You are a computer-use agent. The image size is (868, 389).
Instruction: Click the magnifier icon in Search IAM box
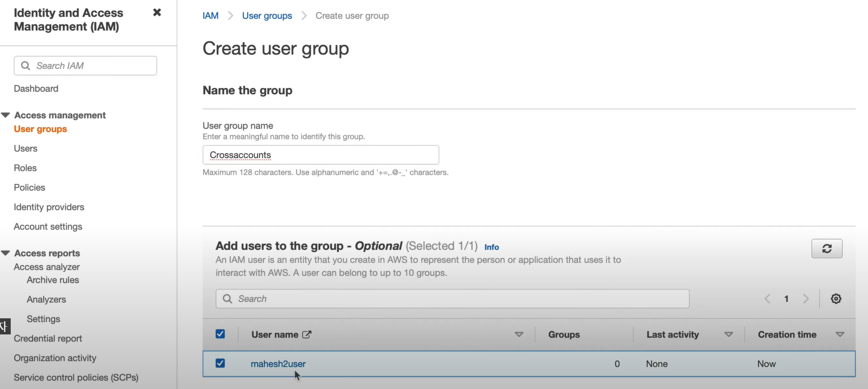point(25,66)
